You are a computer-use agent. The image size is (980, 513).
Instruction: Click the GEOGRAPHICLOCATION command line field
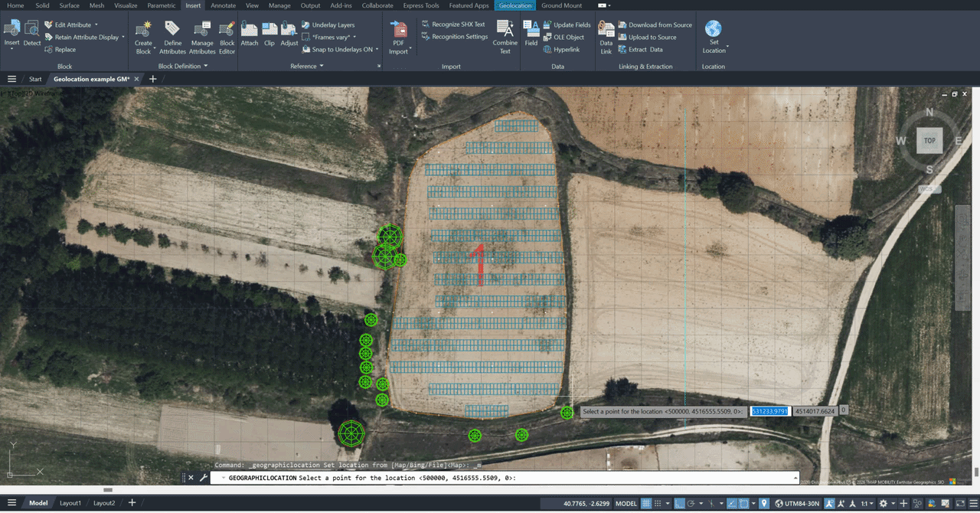click(x=505, y=478)
